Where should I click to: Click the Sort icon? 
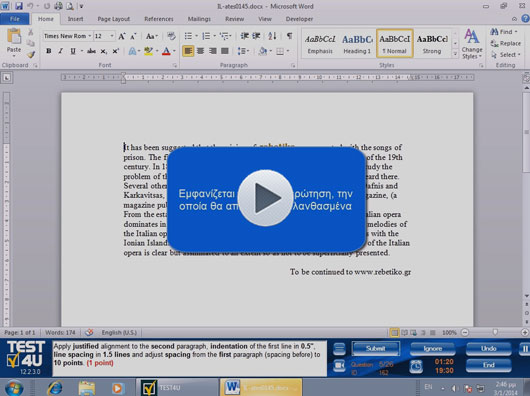coord(272,36)
